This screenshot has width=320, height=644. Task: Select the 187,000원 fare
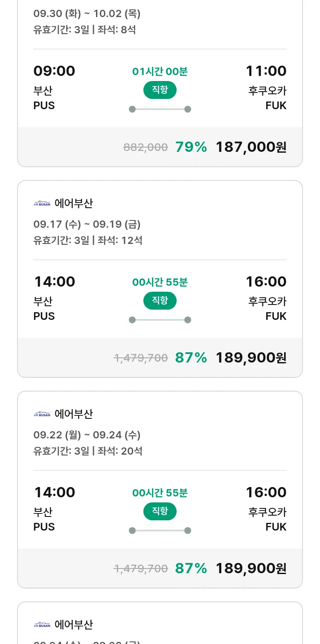tap(251, 147)
